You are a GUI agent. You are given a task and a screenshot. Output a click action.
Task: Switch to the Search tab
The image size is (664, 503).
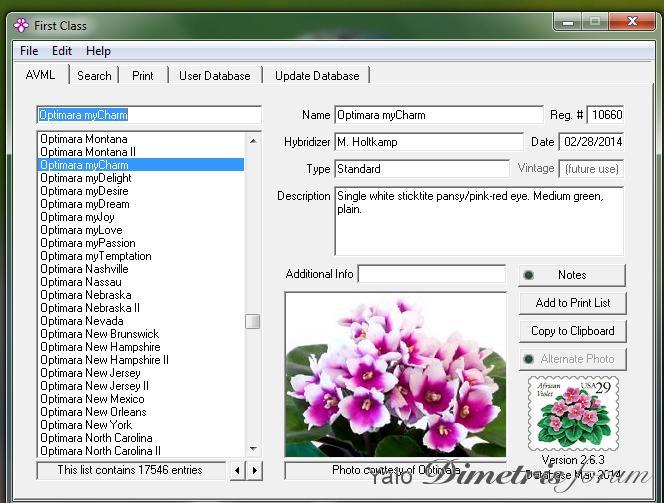94,76
